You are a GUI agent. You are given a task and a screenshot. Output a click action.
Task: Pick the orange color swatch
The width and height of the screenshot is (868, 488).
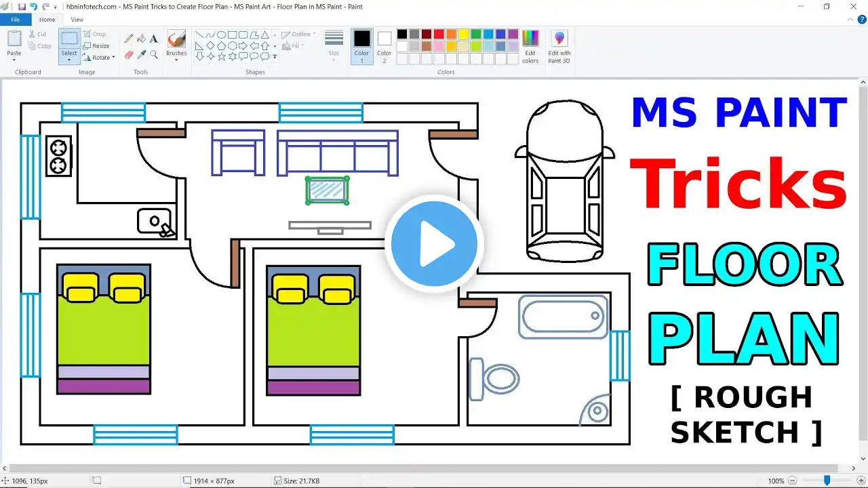coord(451,34)
